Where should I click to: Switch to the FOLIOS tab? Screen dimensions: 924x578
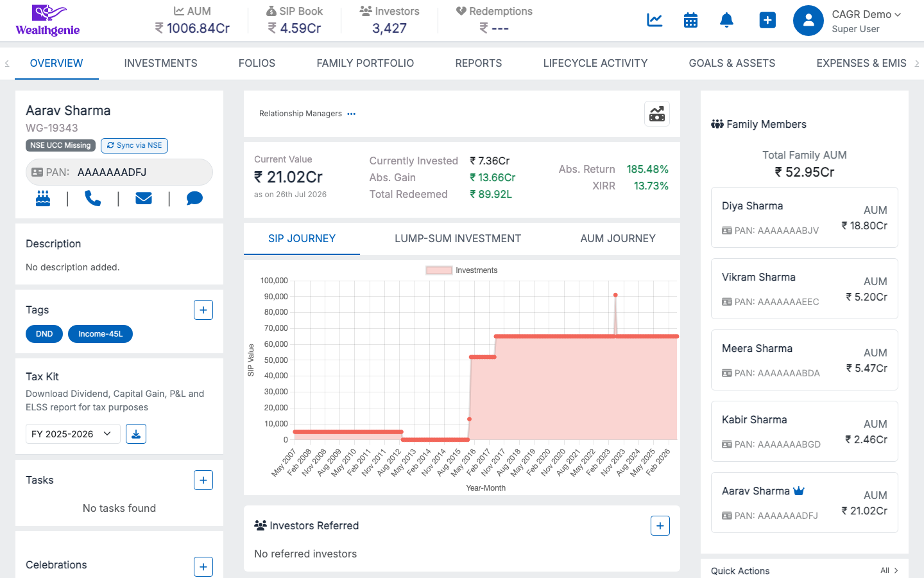point(257,63)
